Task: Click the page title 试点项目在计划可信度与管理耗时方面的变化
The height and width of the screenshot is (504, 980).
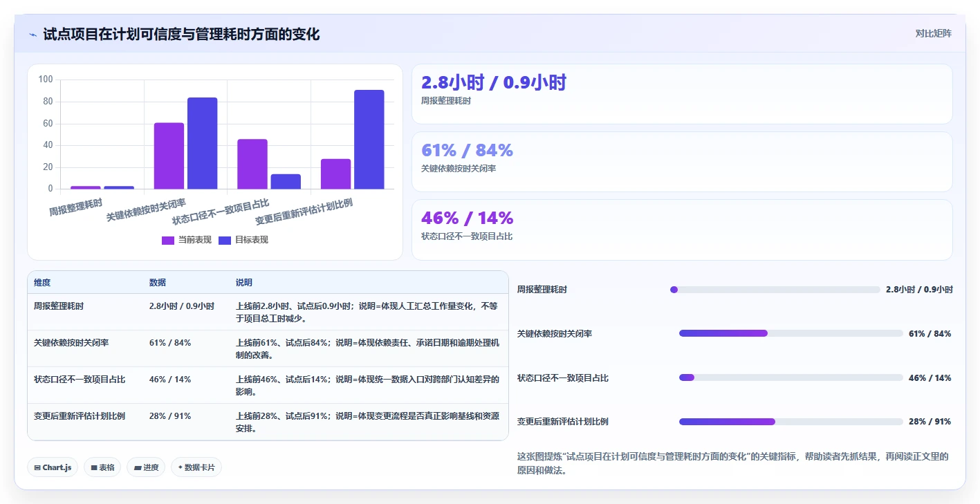Action: tap(181, 34)
